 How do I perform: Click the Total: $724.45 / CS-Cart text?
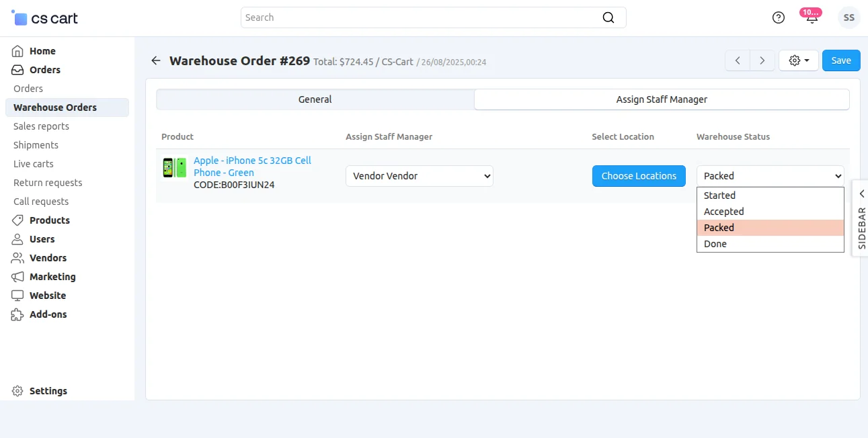(363, 62)
